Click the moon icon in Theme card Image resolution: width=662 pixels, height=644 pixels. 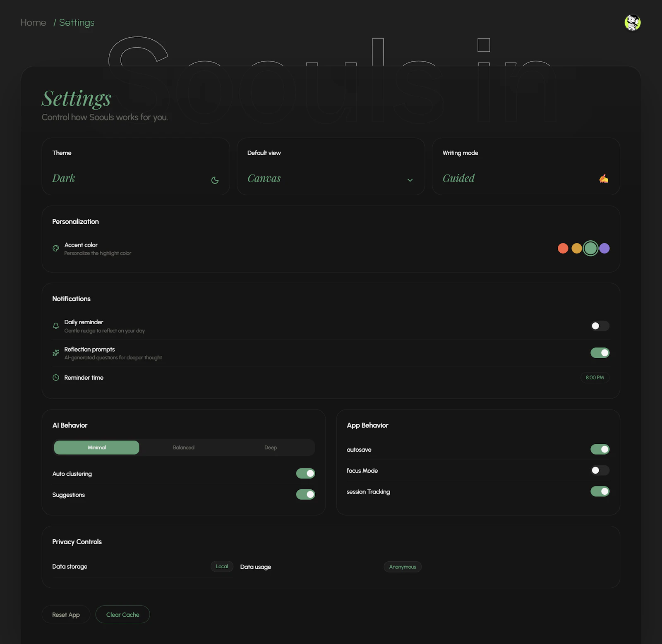215,180
